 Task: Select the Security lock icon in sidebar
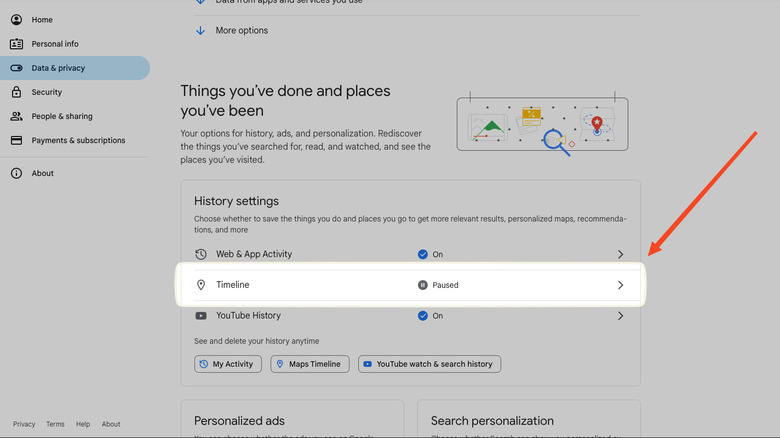pos(16,92)
